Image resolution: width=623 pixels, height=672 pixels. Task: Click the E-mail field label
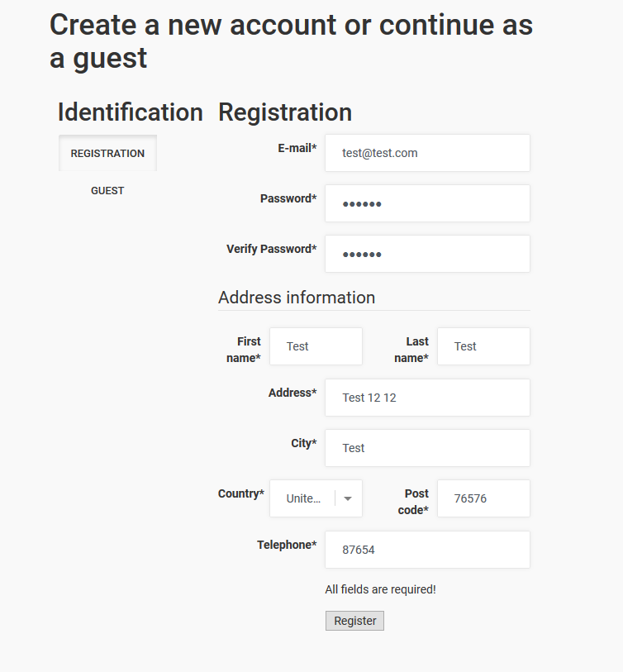(x=297, y=148)
